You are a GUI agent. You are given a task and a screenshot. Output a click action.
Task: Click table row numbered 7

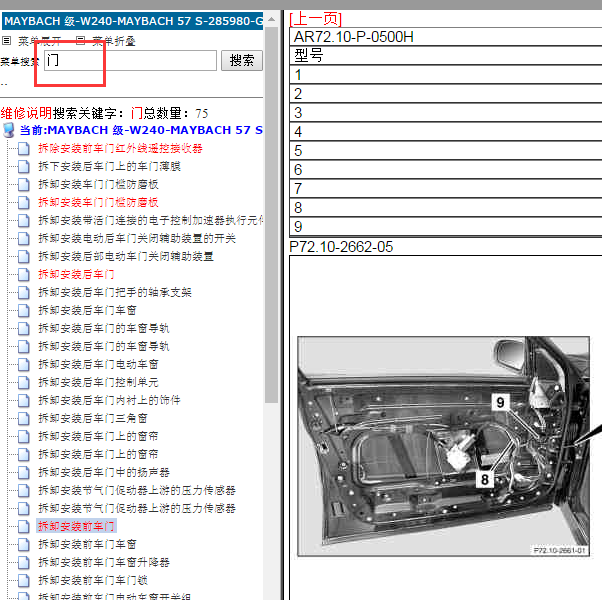coord(445,188)
